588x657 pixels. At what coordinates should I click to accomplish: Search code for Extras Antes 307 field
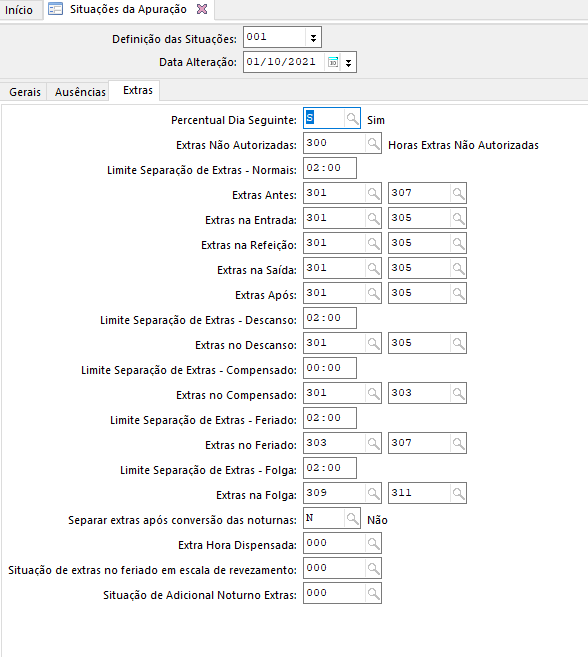pyautogui.click(x=458, y=194)
